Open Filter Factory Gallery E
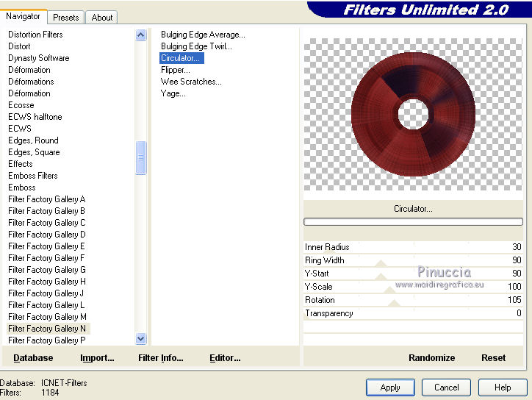 pyautogui.click(x=46, y=246)
